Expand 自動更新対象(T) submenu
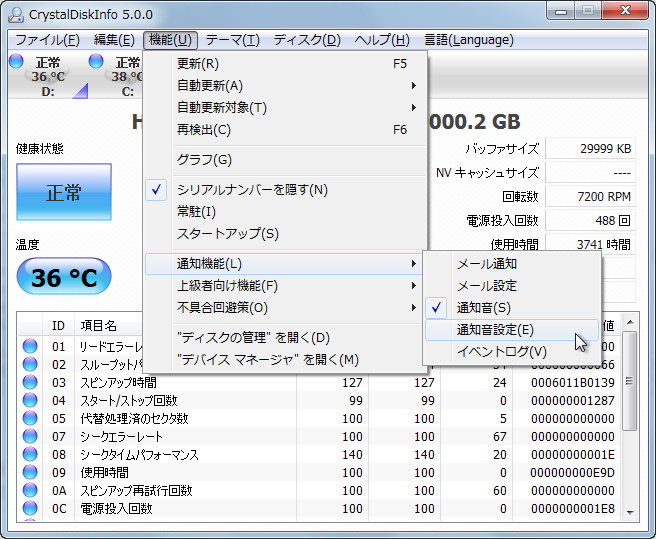The image size is (656, 539). tap(285, 108)
